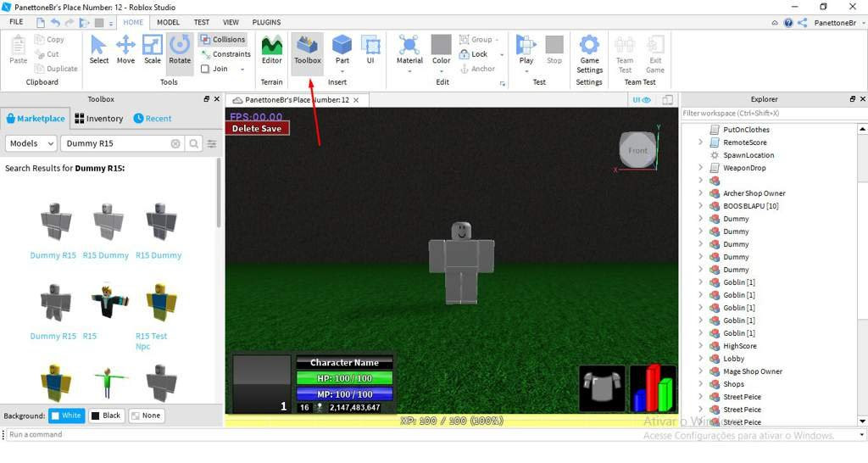The width and height of the screenshot is (868, 463).
Task: Select White background option
Action: [66, 416]
